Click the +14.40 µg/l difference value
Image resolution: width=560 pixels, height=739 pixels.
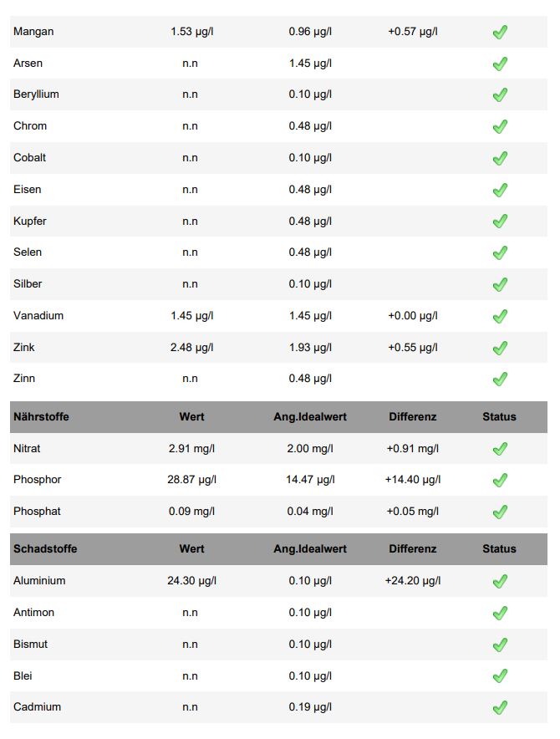(413, 480)
